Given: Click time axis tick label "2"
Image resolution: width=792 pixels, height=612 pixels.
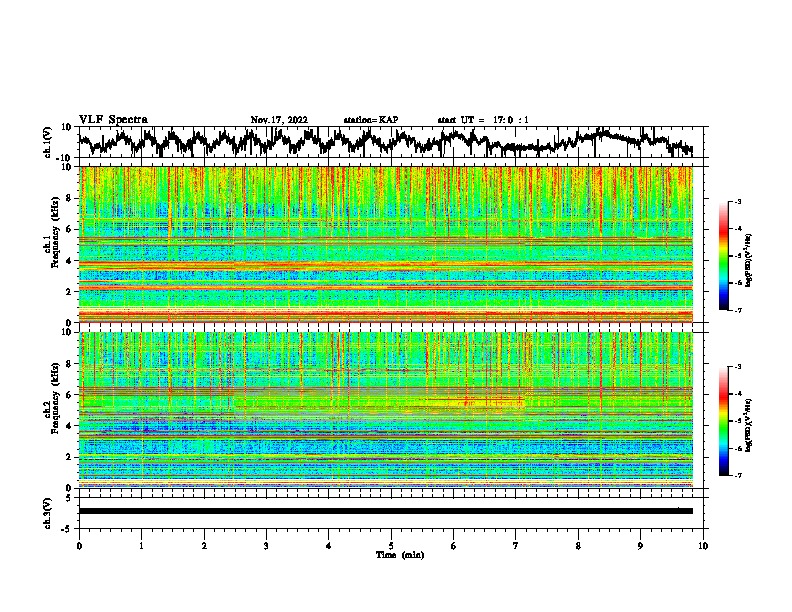Looking at the screenshot, I should coord(204,546).
